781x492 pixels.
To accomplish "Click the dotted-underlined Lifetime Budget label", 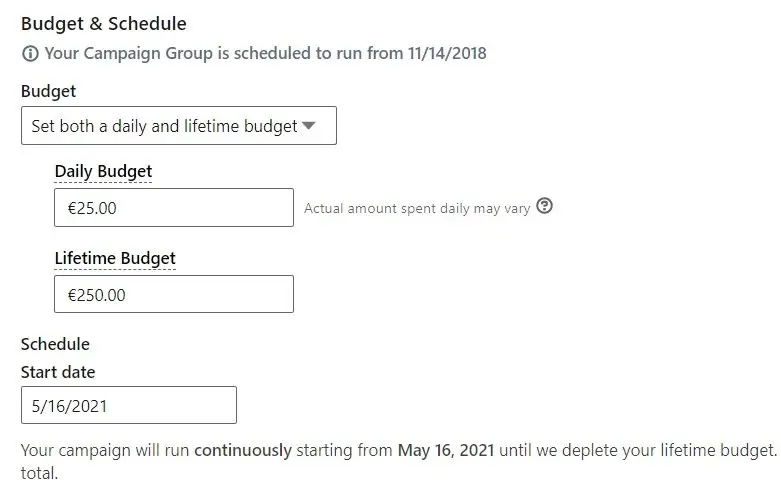I will [115, 258].
